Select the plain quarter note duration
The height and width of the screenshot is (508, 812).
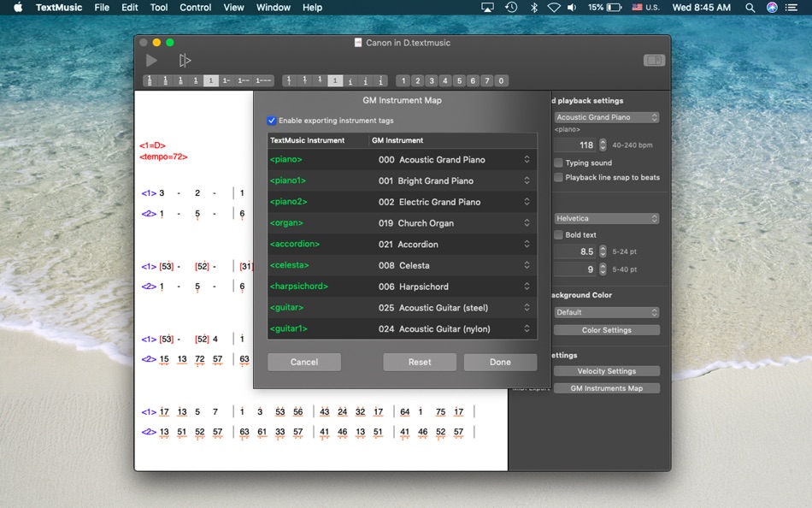(x=211, y=81)
